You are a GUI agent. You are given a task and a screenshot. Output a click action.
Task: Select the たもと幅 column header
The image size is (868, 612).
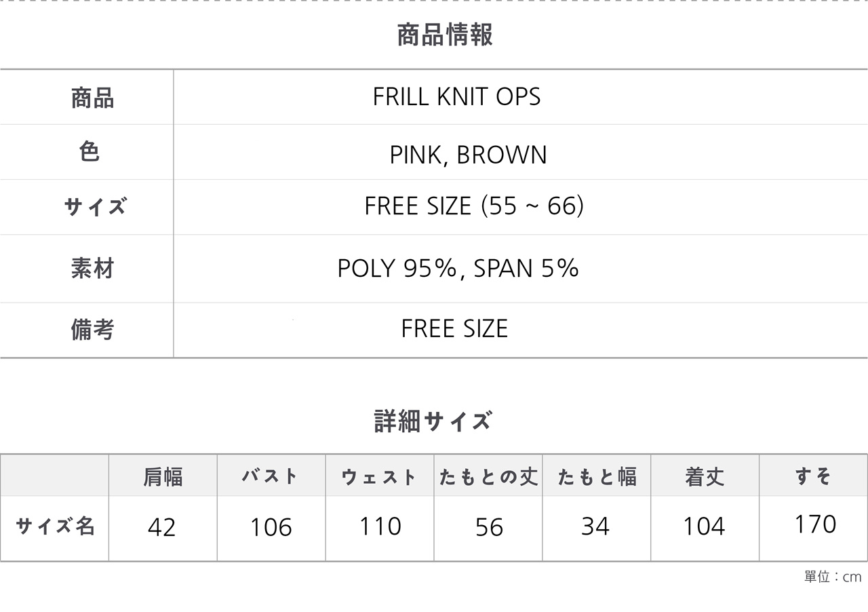[x=597, y=477]
